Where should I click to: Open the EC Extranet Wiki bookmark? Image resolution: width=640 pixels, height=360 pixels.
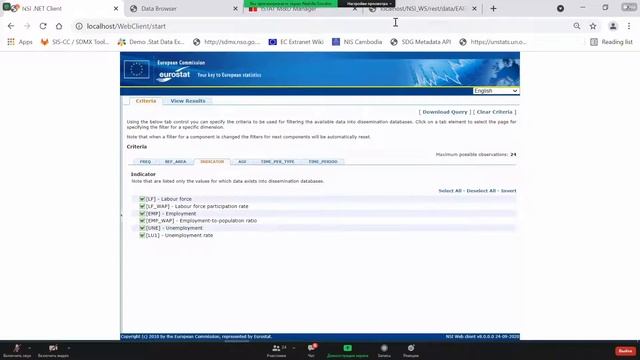(x=296, y=42)
